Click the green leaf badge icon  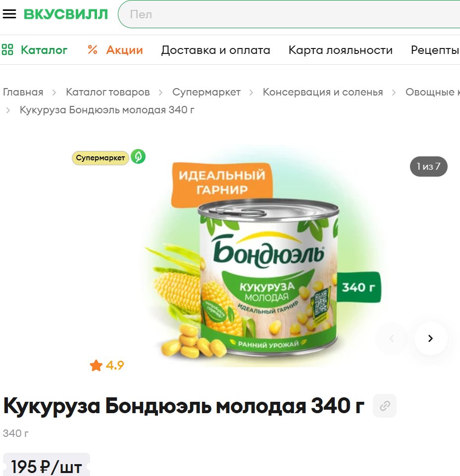pyautogui.click(x=138, y=157)
